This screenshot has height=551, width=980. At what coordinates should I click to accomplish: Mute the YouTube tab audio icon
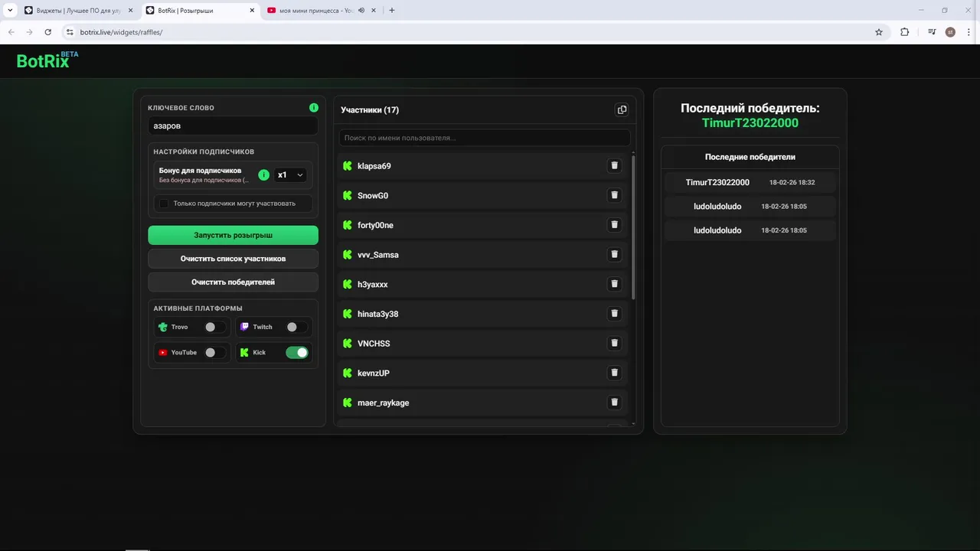click(361, 11)
